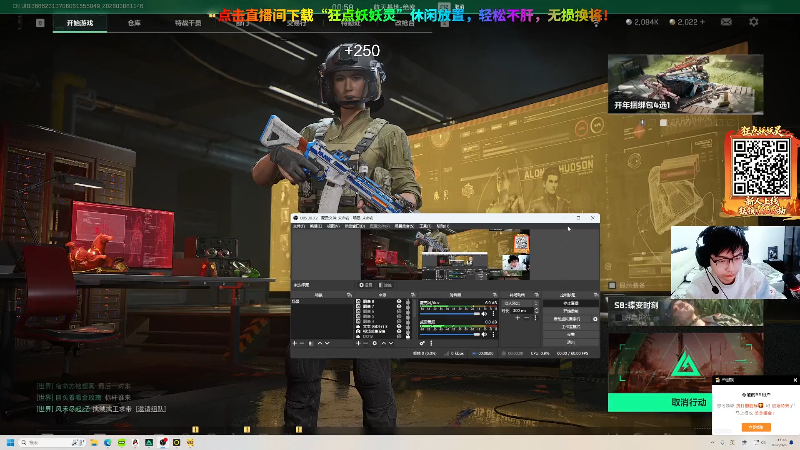Add currency with plus next to 2,022
800x450 pixels.
pos(703,22)
